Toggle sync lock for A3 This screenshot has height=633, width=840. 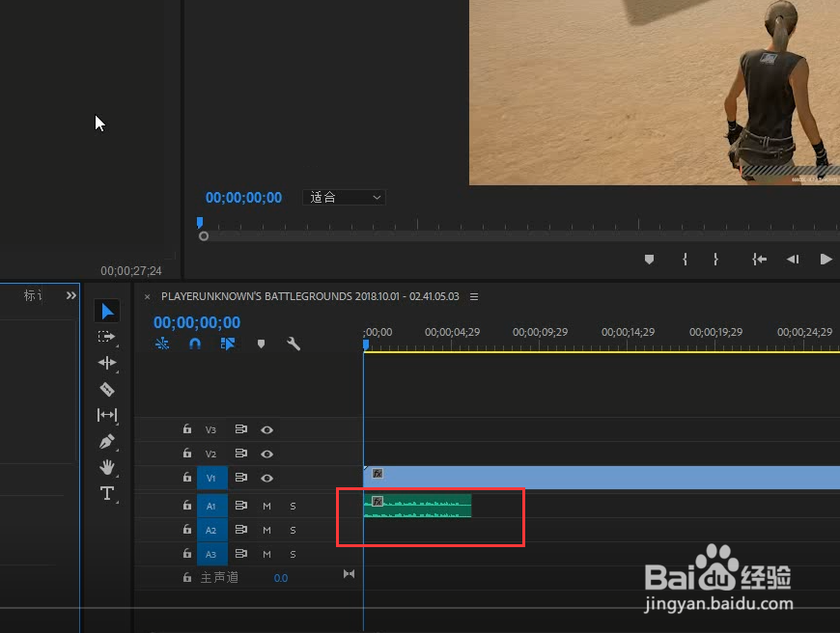coord(241,553)
